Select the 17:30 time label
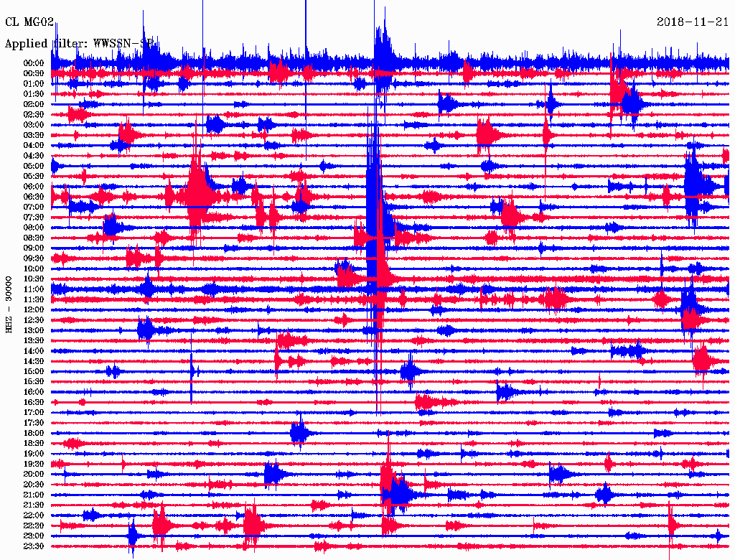The width and height of the screenshot is (735, 560). point(34,423)
